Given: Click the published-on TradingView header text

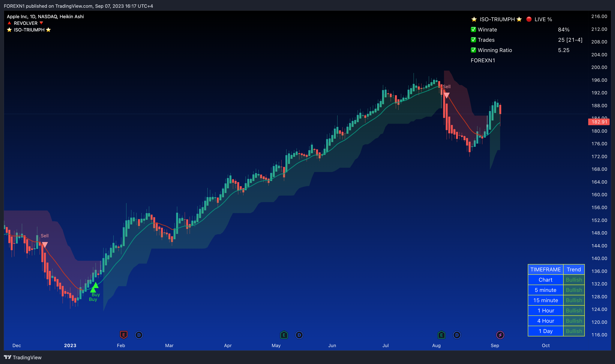Looking at the screenshot, I should [x=78, y=6].
